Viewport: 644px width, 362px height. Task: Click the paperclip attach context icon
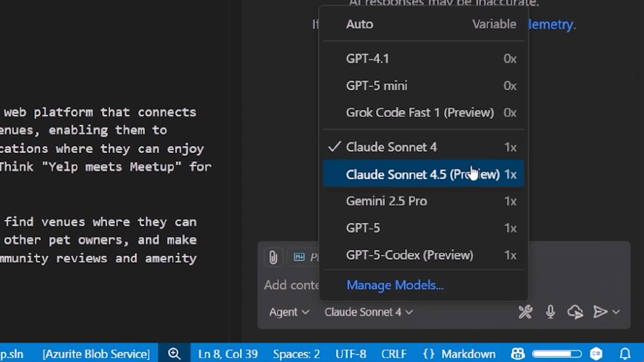pos(273,257)
